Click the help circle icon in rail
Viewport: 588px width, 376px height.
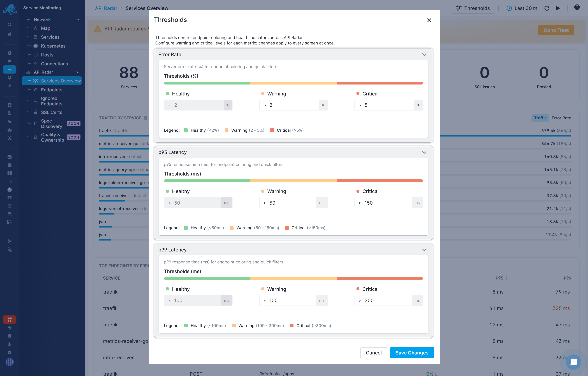(10, 336)
